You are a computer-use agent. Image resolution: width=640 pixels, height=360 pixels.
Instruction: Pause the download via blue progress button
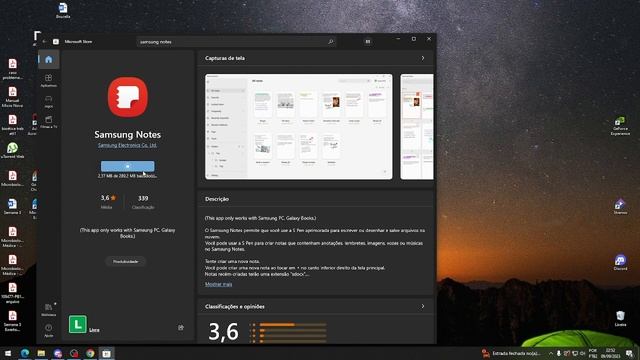(x=128, y=166)
